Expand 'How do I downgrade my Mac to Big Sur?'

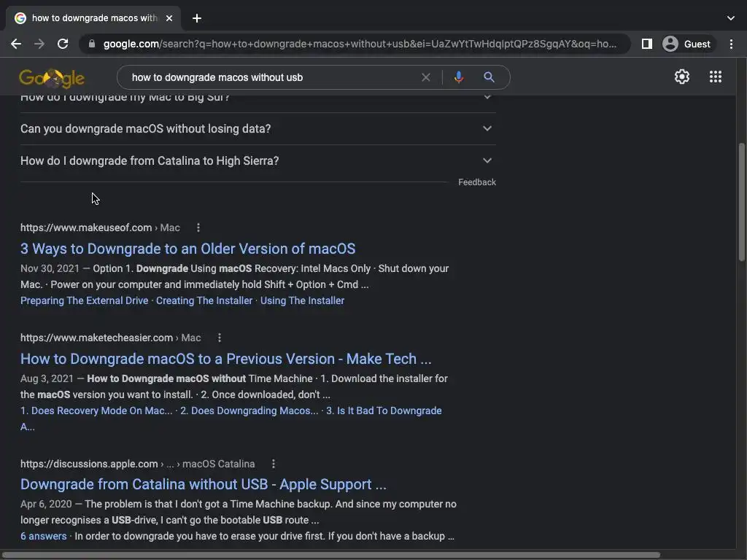tap(258, 99)
